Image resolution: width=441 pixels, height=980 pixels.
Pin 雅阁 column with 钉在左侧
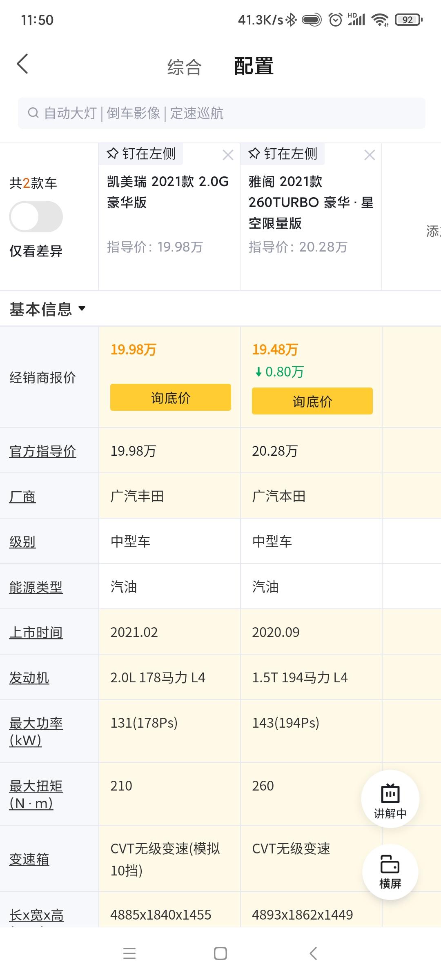click(x=283, y=154)
